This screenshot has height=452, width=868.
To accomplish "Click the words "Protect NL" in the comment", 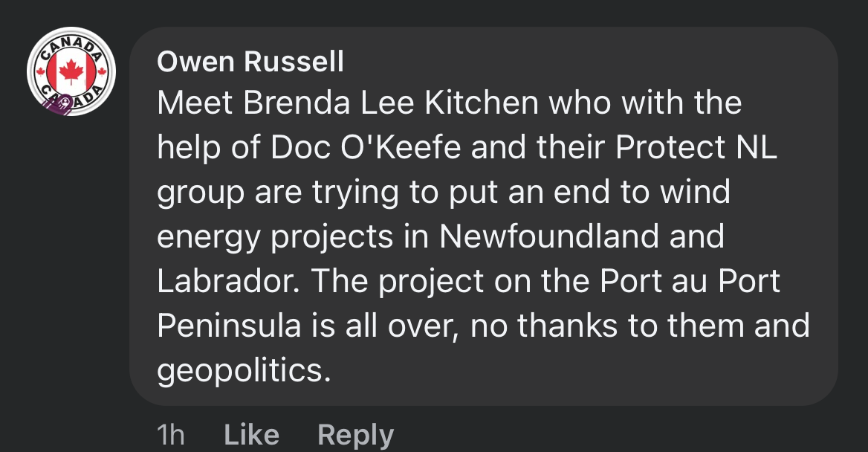I will click(695, 148).
